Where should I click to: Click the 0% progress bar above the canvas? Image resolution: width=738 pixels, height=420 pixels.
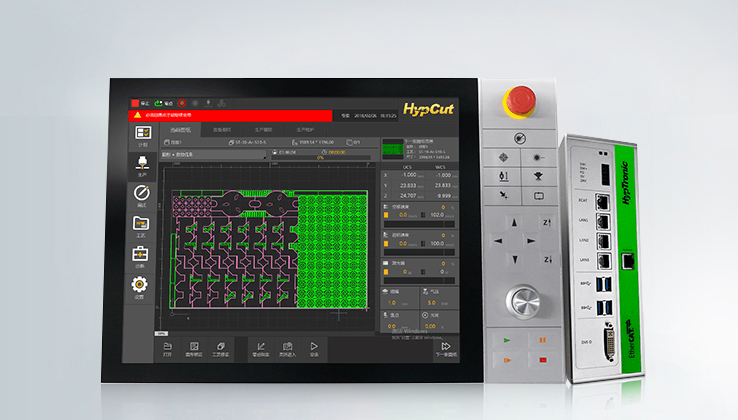(322, 156)
